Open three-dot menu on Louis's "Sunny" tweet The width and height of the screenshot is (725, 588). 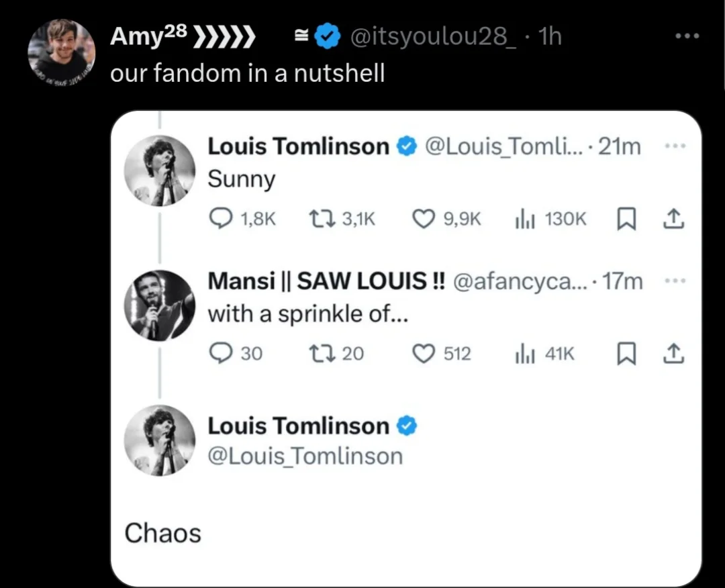tap(675, 146)
